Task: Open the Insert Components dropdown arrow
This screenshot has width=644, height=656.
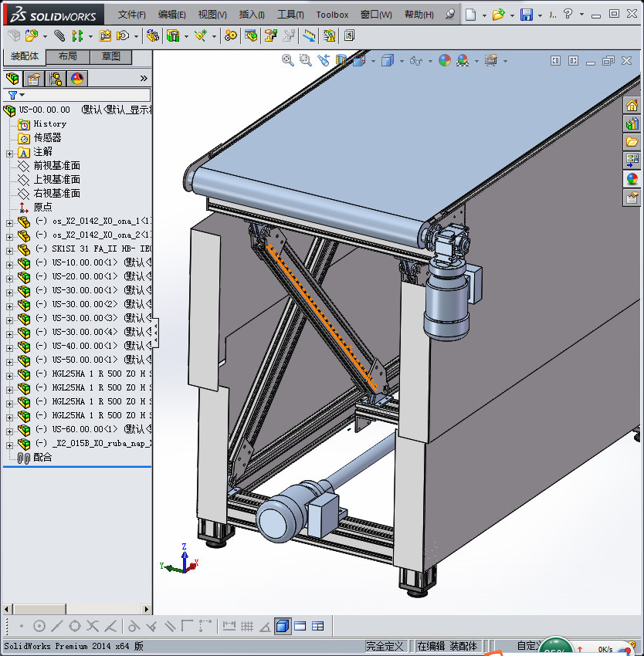Action: 45,37
